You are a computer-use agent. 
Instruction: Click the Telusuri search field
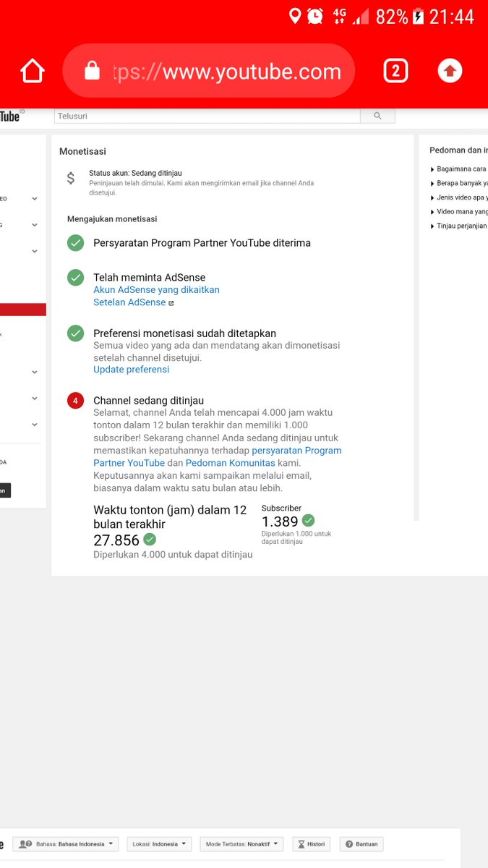207,116
